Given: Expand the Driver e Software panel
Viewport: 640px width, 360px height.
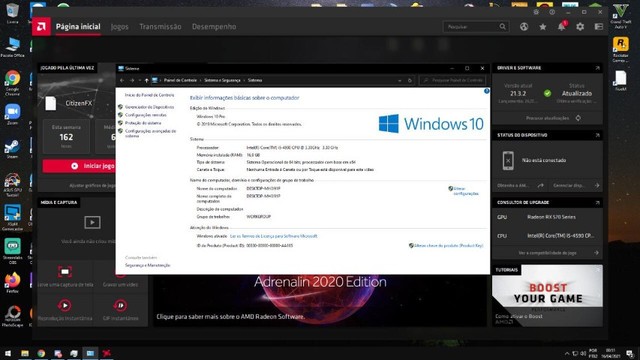Looking at the screenshot, I should tap(597, 68).
